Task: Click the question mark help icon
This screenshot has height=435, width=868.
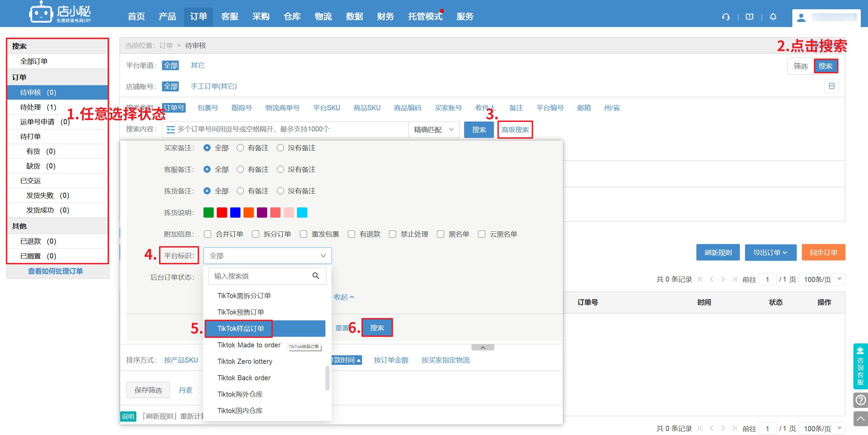Action: (860, 400)
